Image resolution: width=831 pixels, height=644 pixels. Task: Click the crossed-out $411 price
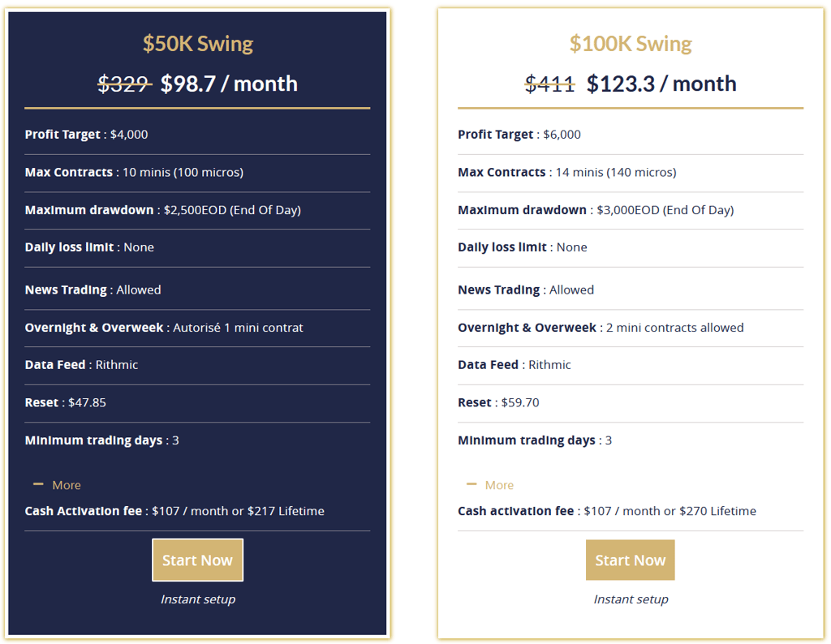click(x=549, y=84)
